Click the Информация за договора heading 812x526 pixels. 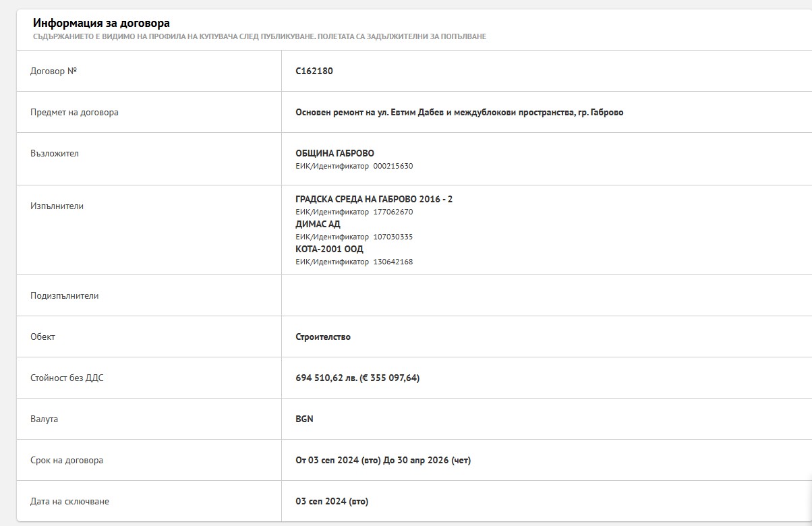(101, 24)
